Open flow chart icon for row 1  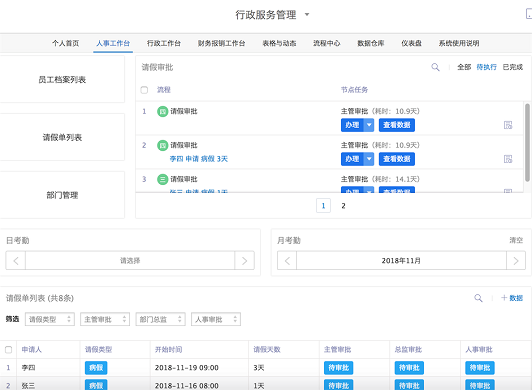[x=508, y=125]
